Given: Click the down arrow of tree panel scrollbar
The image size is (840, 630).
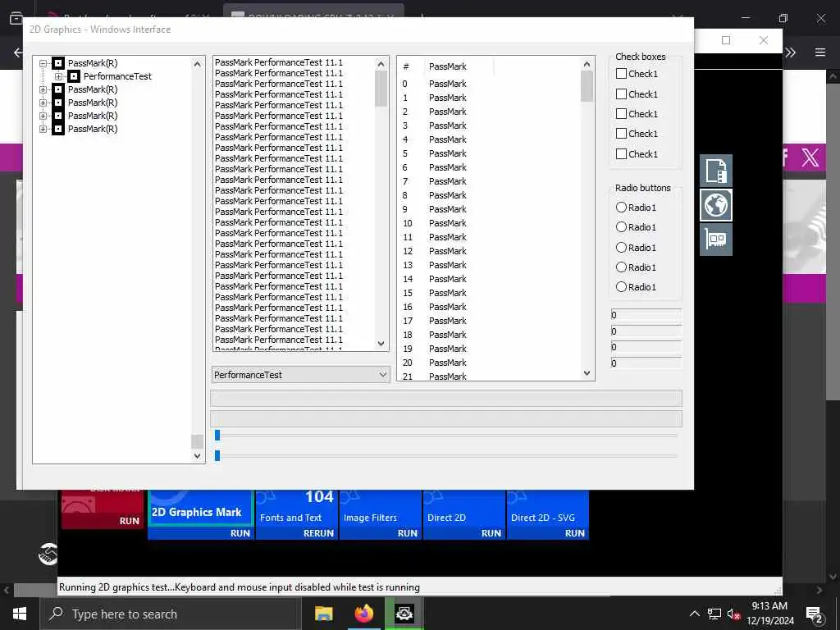Looking at the screenshot, I should (x=197, y=456).
